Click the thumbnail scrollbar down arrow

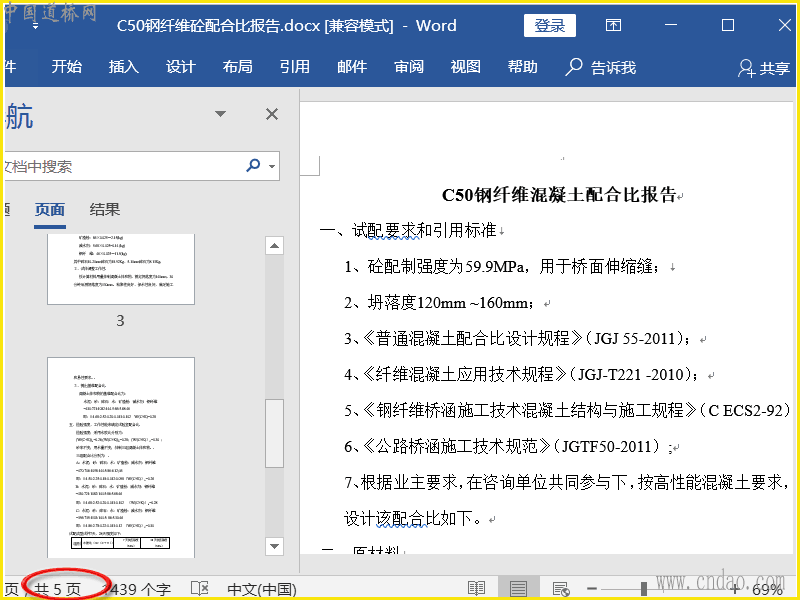(x=274, y=546)
